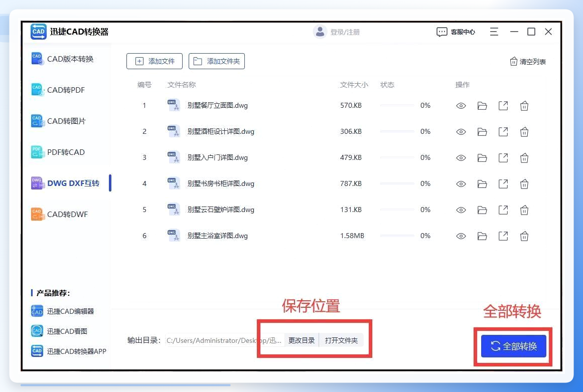
Task: Select DWG DXF互转 in sidebar
Action: click(x=65, y=183)
